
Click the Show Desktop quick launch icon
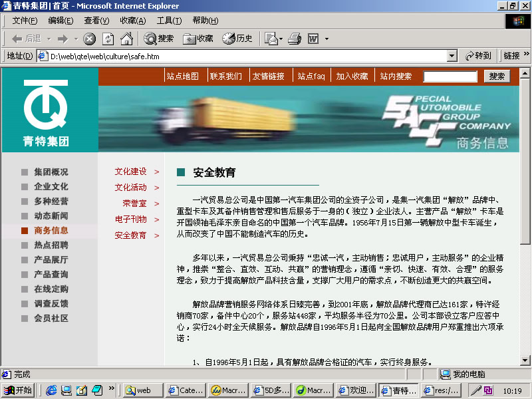tap(66, 390)
